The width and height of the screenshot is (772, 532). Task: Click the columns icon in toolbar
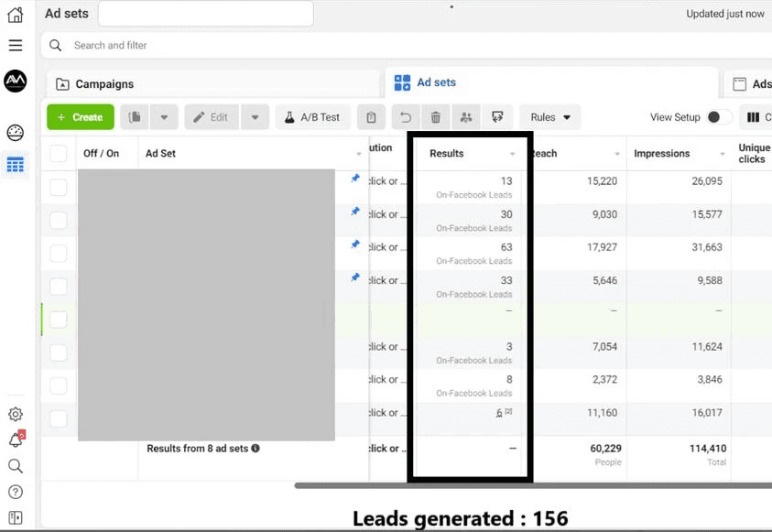[754, 117]
